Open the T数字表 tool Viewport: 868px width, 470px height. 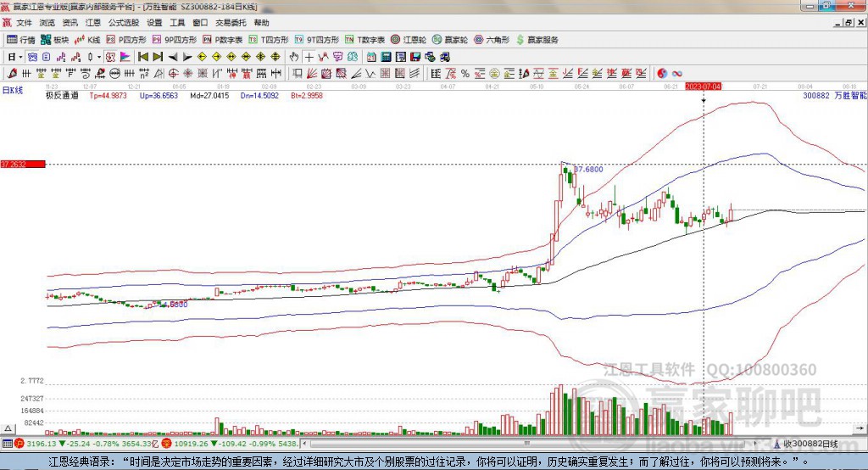tap(364, 40)
